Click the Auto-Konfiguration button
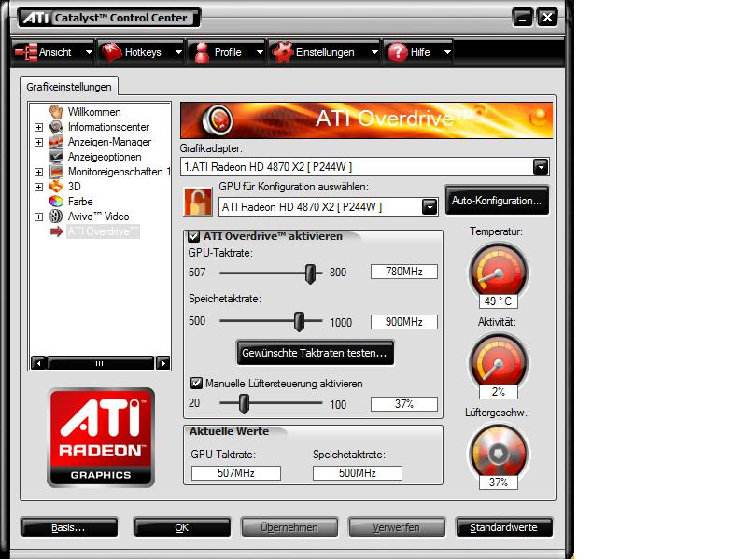This screenshot has height=560, width=747. pos(497,201)
